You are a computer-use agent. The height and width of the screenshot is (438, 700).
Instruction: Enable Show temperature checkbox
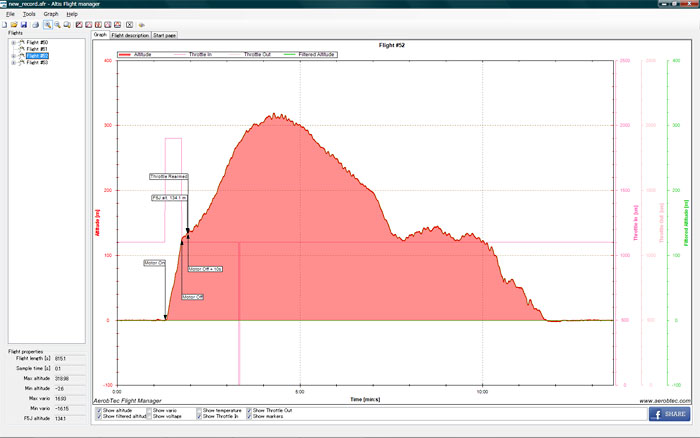point(199,410)
